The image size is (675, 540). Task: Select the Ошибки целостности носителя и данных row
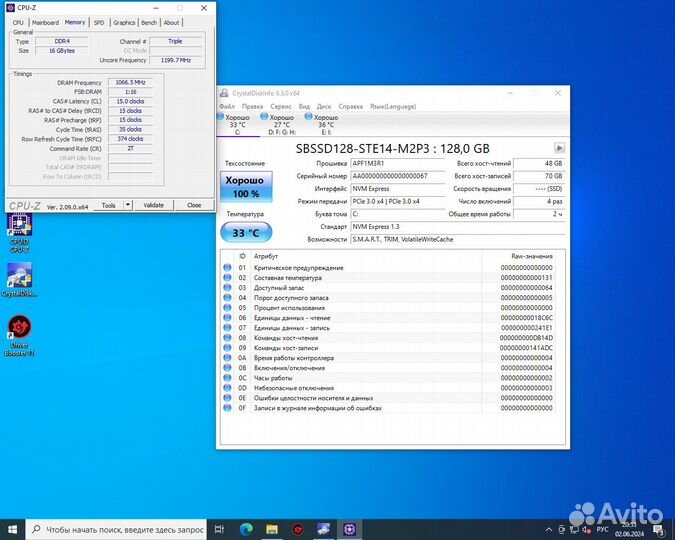click(x=388, y=398)
